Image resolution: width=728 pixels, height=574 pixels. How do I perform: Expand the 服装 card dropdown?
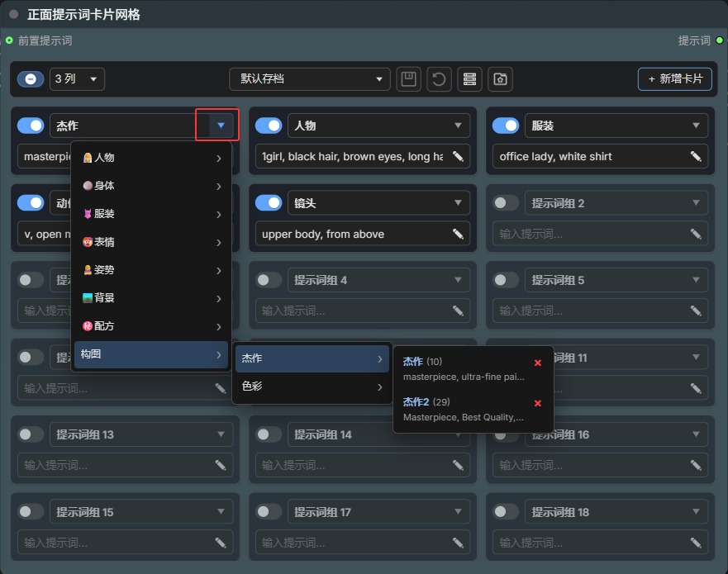click(696, 126)
